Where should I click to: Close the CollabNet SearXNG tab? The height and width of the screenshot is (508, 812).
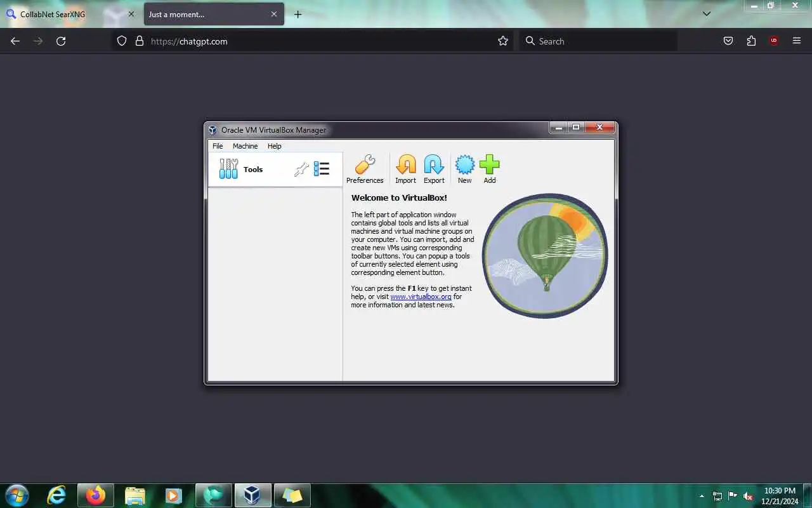click(x=131, y=14)
